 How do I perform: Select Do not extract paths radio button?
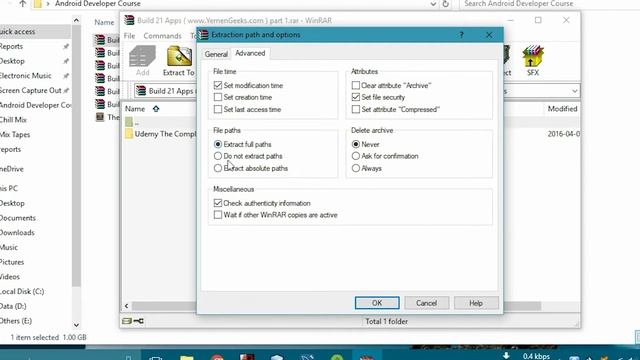218,156
